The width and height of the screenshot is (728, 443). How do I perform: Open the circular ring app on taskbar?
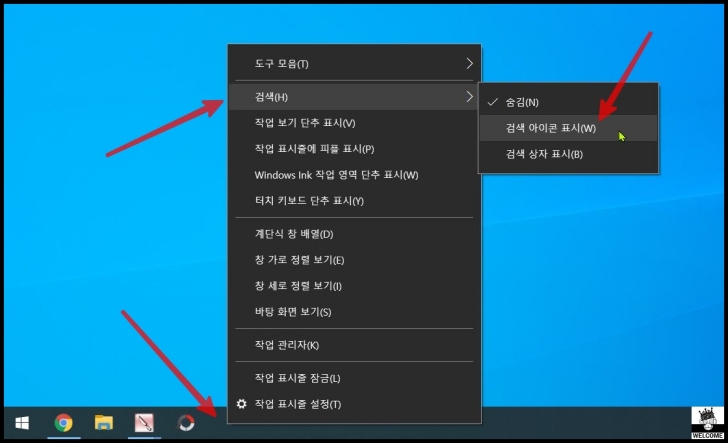(x=186, y=423)
